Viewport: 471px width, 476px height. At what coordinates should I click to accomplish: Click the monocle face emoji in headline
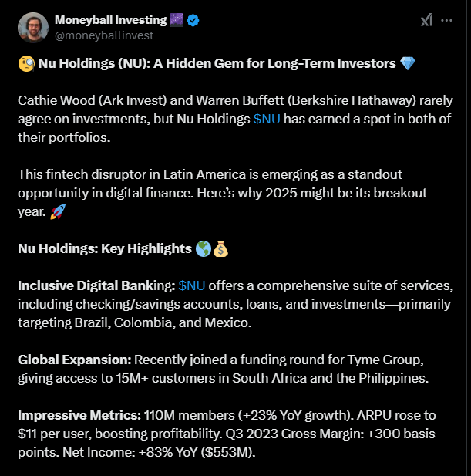click(x=25, y=64)
